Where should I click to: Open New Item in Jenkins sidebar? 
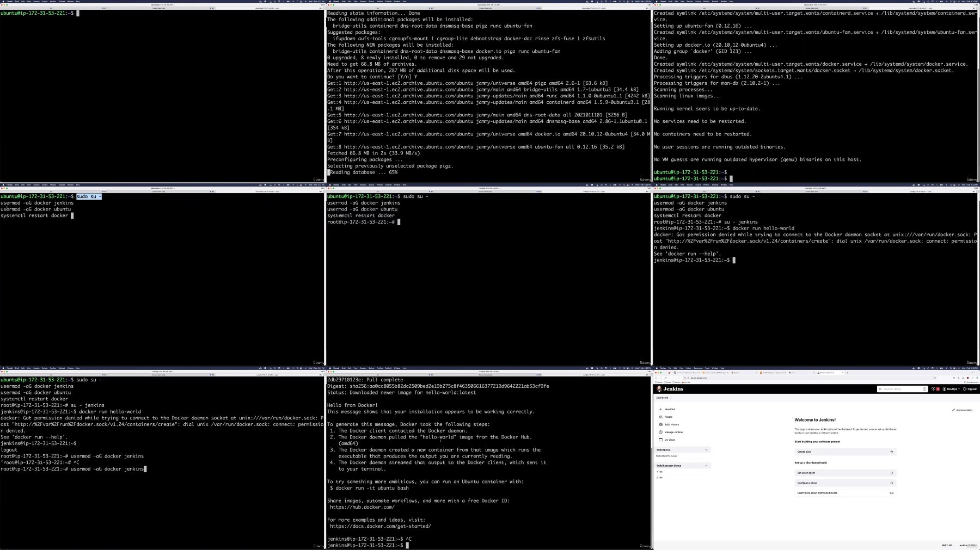[x=667, y=409]
